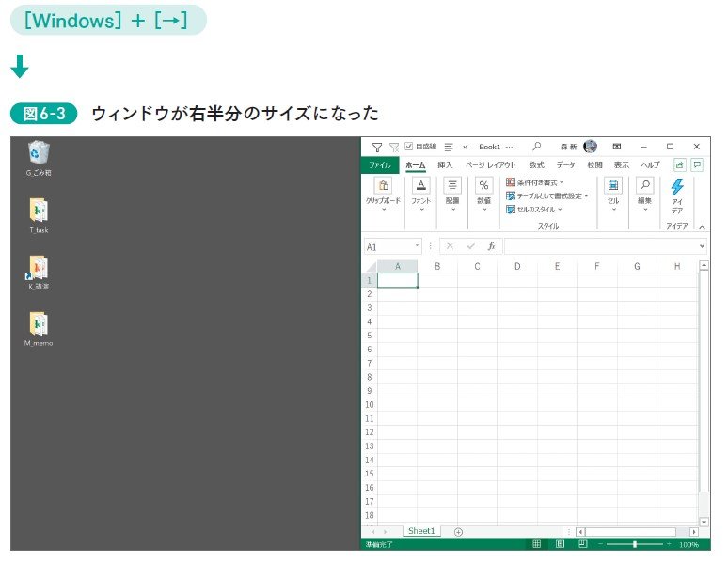Click the 編集 magnifier icon
This screenshot has height=562, width=728.
[645, 186]
